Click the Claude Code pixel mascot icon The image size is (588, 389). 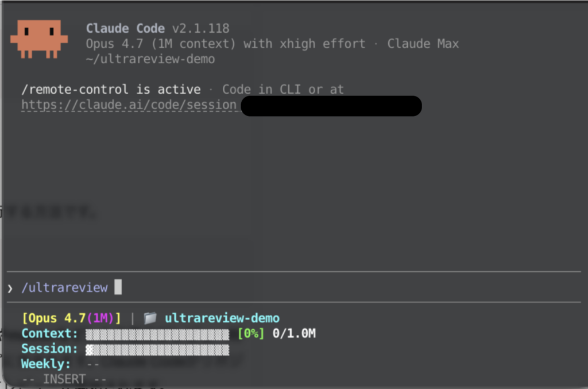click(x=39, y=39)
